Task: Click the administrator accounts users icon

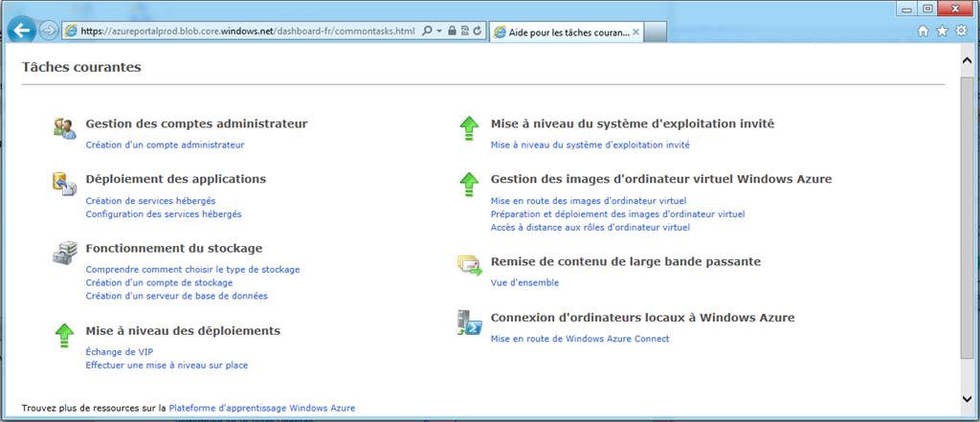Action: point(64,127)
